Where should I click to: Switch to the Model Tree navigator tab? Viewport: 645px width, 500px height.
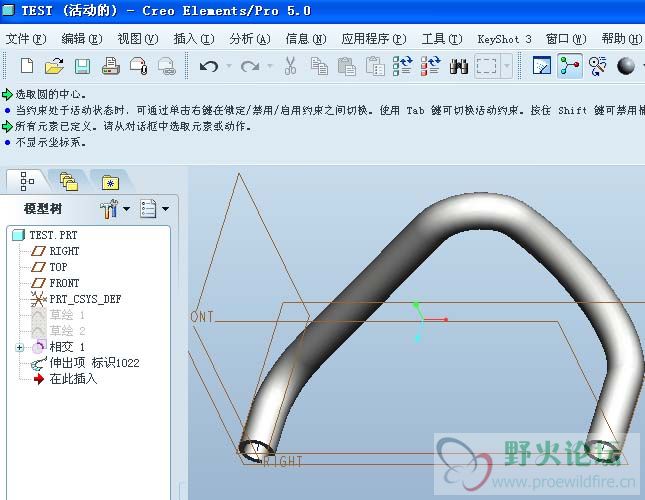click(27, 181)
